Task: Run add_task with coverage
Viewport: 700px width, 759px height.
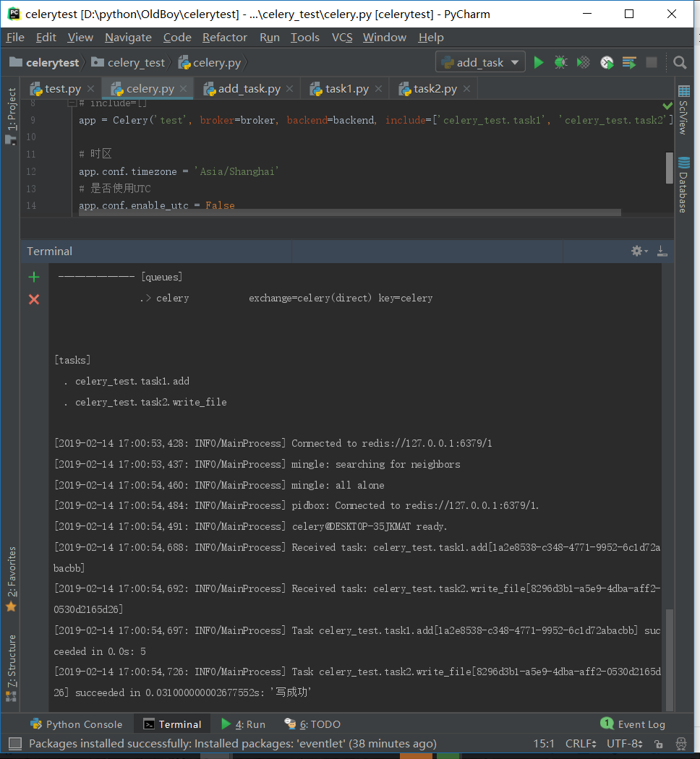Action: click(x=584, y=62)
